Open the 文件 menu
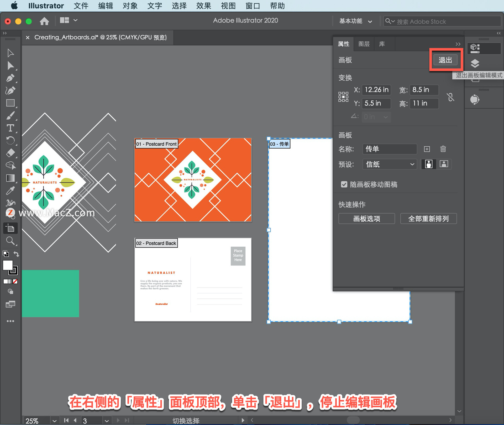Image resolution: width=504 pixels, height=425 pixels. [x=81, y=6]
